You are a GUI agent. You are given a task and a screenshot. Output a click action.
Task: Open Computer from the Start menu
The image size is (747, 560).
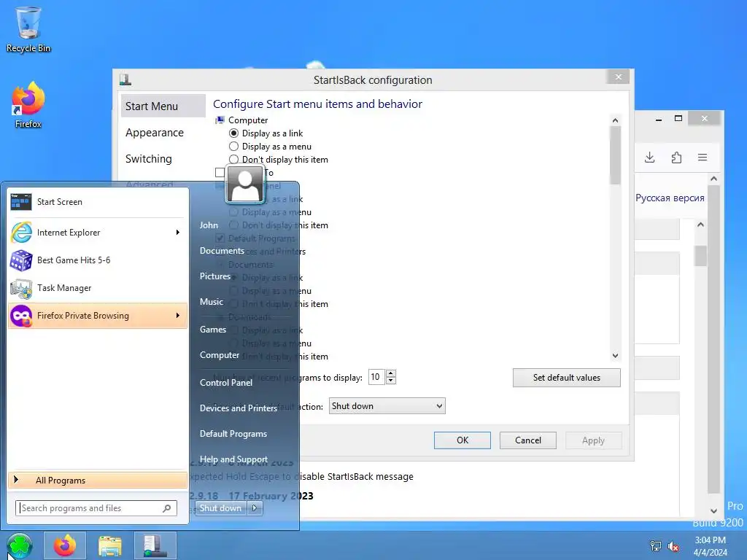(220, 355)
